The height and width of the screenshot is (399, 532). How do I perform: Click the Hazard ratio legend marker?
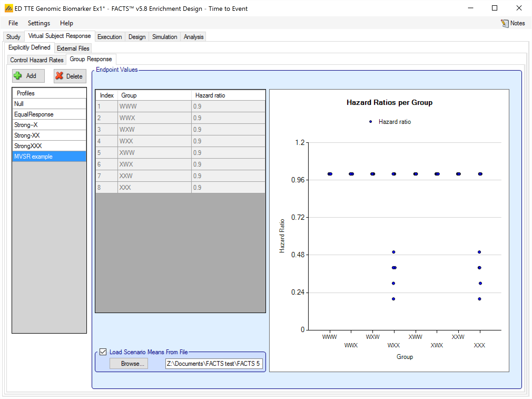coord(371,122)
